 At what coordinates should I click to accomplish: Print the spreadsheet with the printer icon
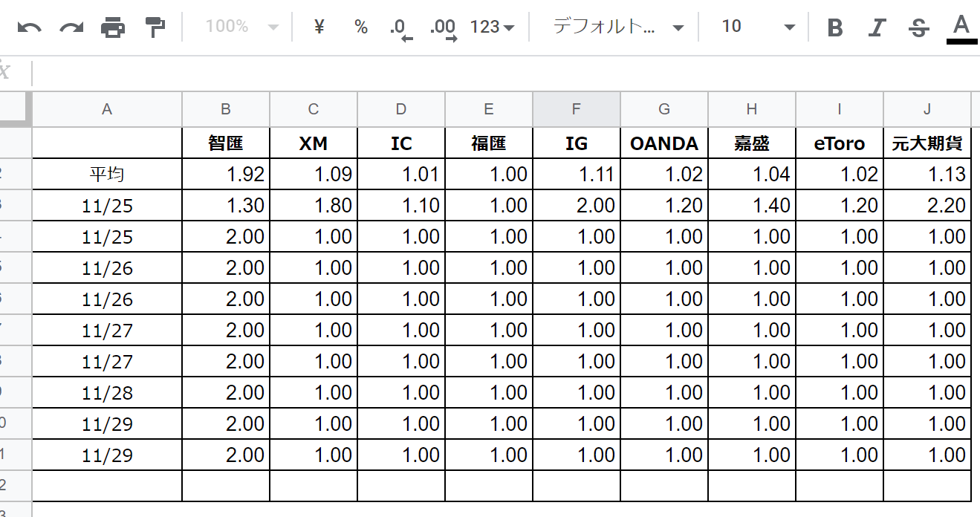(113, 27)
